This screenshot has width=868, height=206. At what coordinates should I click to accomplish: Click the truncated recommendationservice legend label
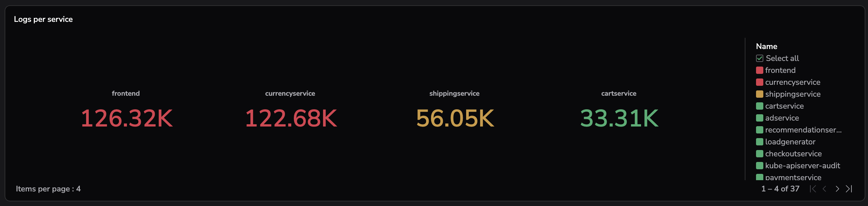tap(803, 130)
